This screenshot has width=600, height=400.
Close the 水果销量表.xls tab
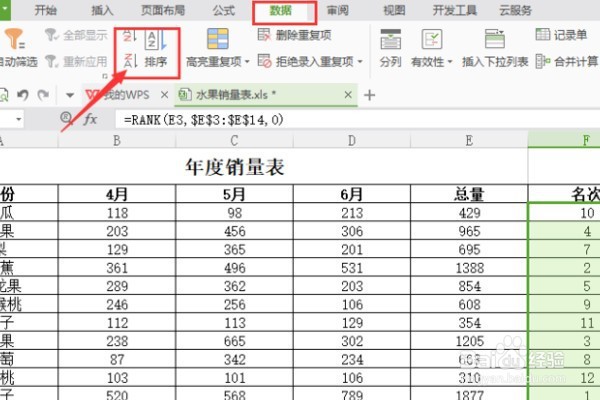(348, 95)
